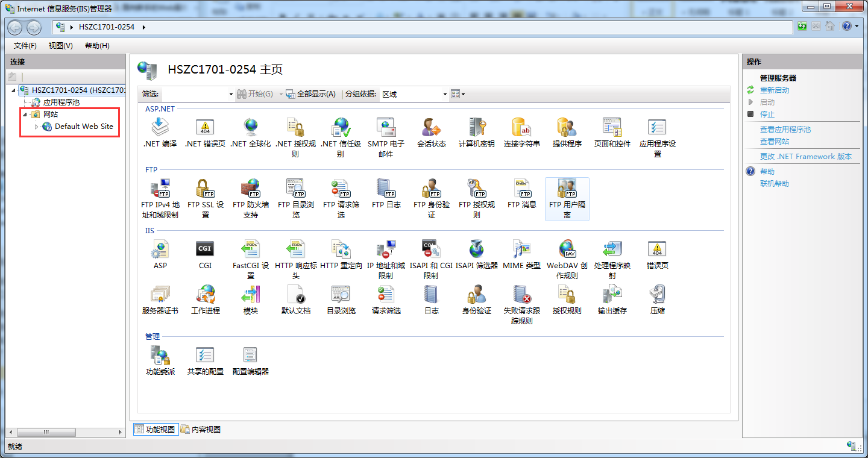868x458 pixels.
Task: Open the .NET 编译 feature icon
Action: click(160, 128)
